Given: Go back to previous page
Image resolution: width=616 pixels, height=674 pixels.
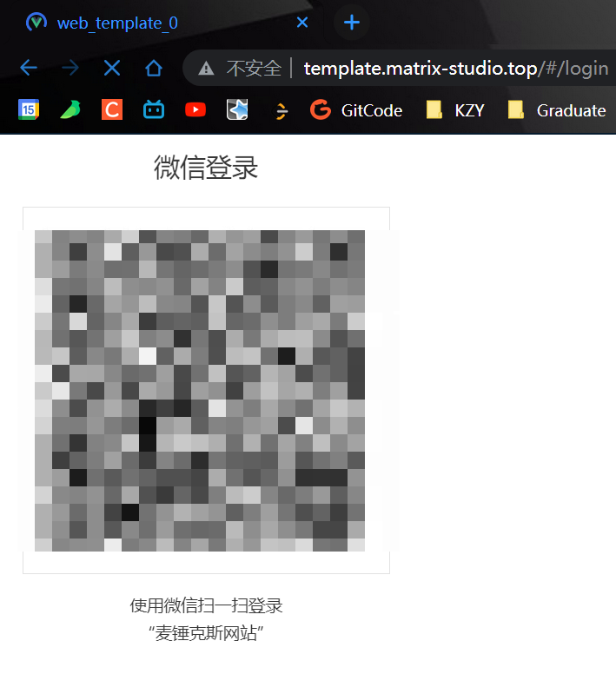Looking at the screenshot, I should click(x=29, y=68).
